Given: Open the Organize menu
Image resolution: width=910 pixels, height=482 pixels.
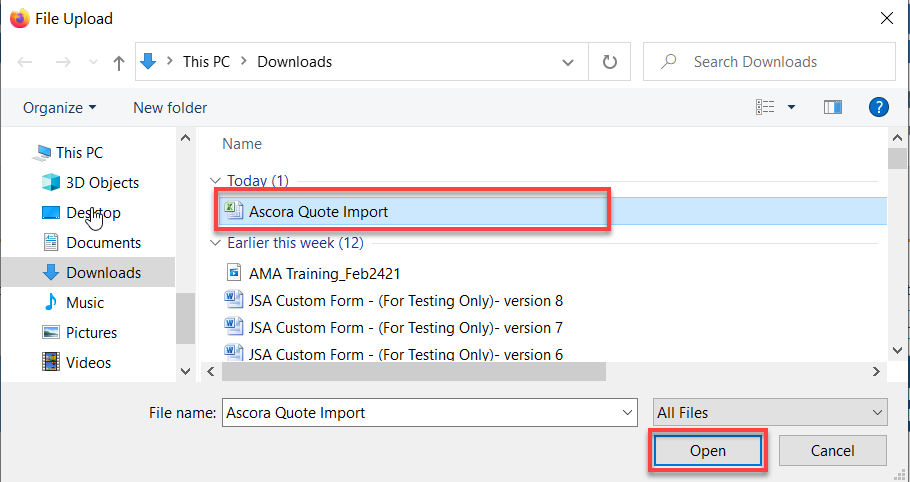Looking at the screenshot, I should click(x=60, y=107).
